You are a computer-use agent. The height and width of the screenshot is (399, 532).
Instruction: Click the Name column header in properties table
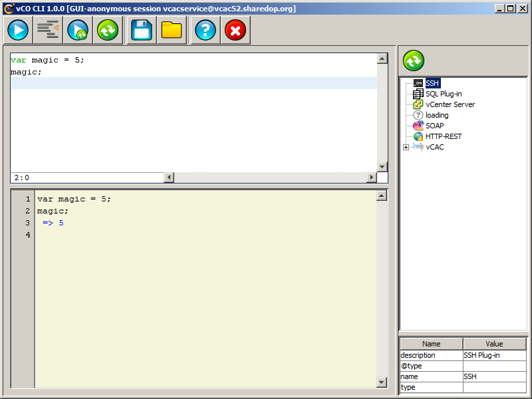tap(431, 344)
